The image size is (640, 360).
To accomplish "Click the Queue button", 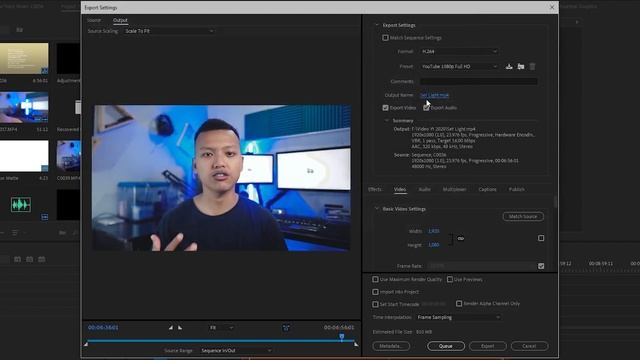I will coord(446,346).
